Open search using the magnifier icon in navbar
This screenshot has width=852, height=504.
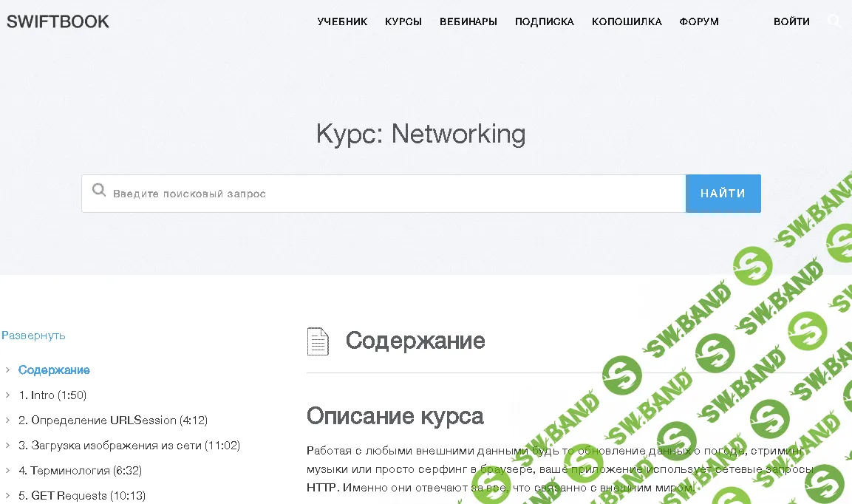[835, 21]
